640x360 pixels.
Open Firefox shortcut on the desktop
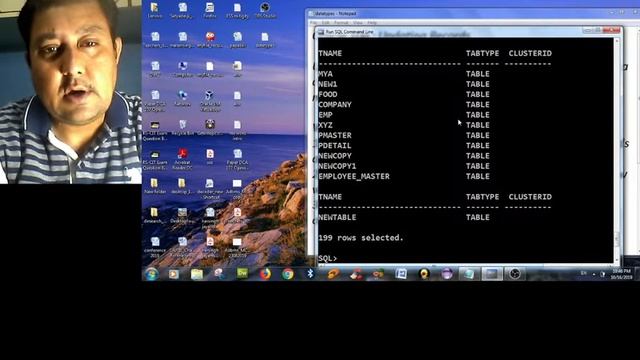209,11
